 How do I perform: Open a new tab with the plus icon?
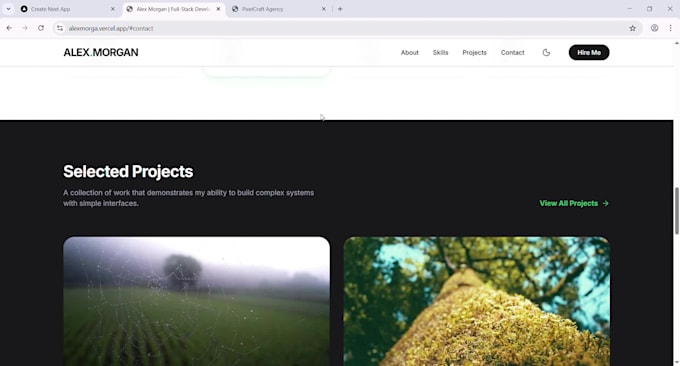point(340,9)
